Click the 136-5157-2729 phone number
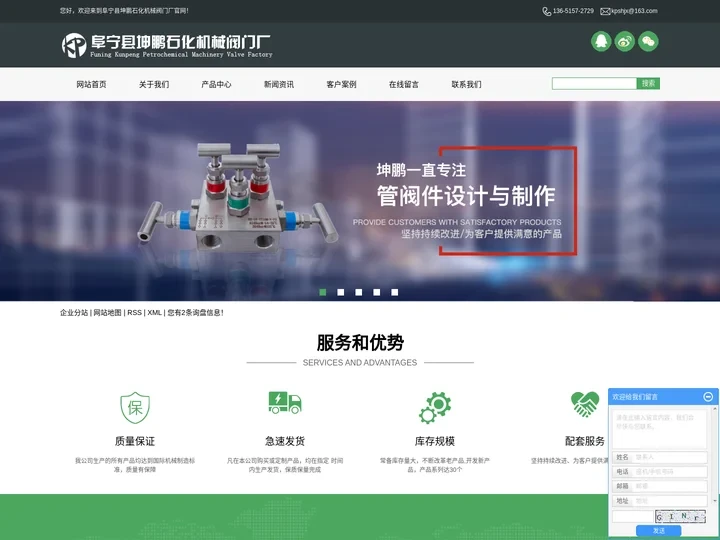Viewport: 720px width, 540px height. pyautogui.click(x=573, y=11)
